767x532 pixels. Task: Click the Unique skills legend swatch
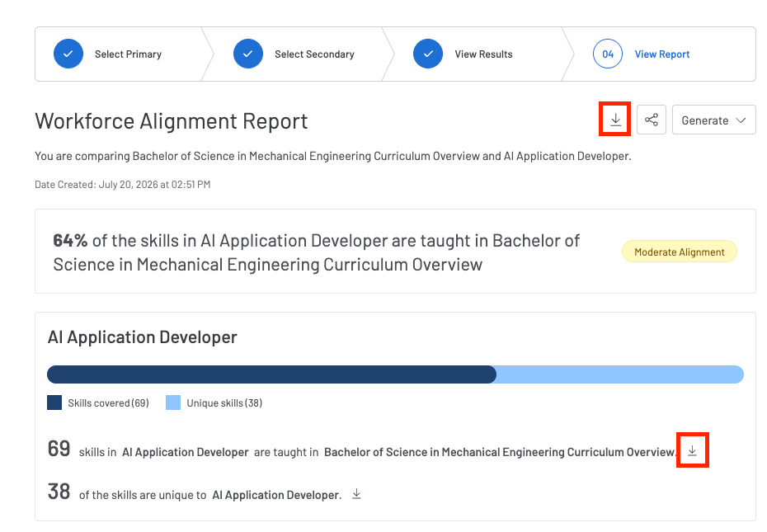[x=173, y=403]
